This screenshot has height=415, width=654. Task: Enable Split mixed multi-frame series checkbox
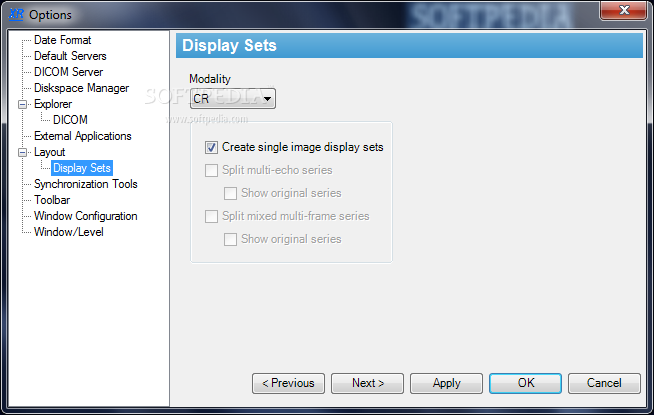[x=211, y=216]
